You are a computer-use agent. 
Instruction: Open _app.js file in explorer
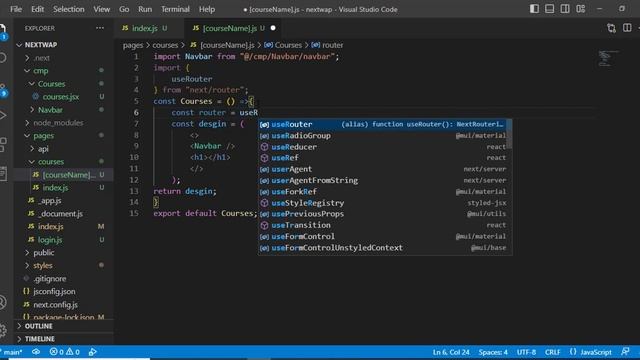coord(49,200)
